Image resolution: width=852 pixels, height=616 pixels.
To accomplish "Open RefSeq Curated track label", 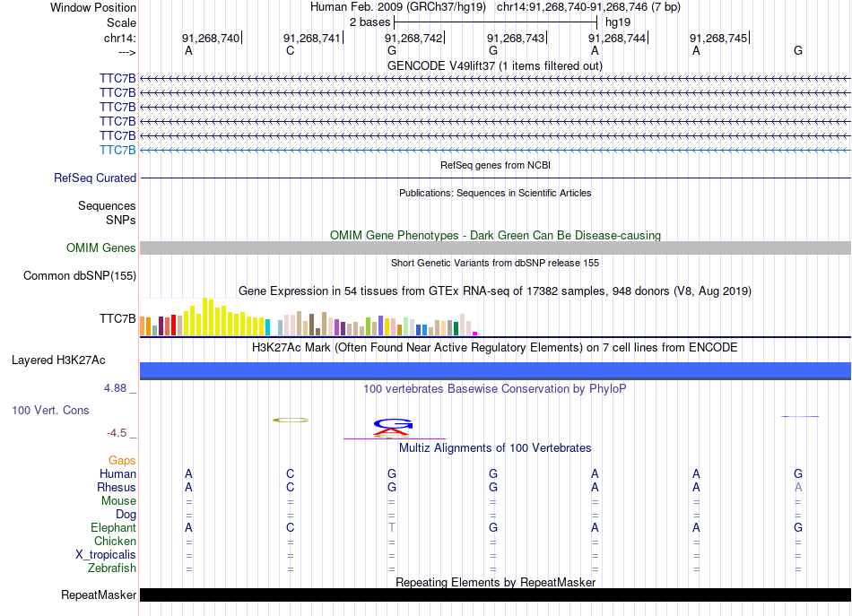I will coord(95,178).
